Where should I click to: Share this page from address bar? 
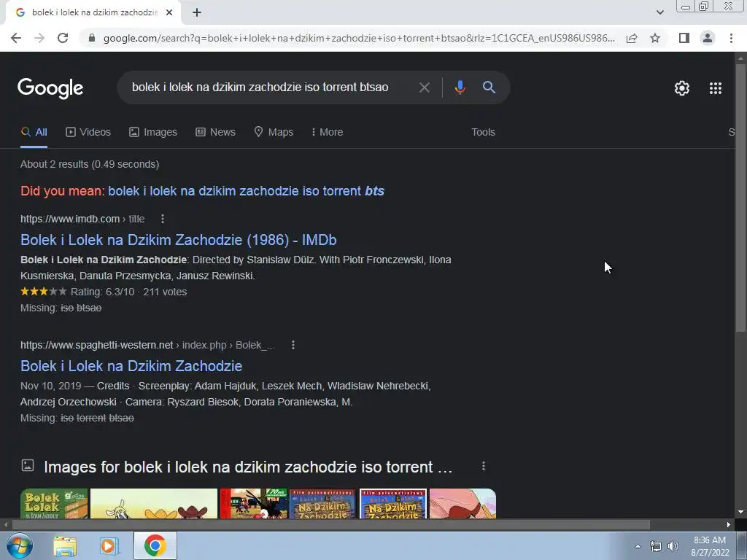coord(632,38)
